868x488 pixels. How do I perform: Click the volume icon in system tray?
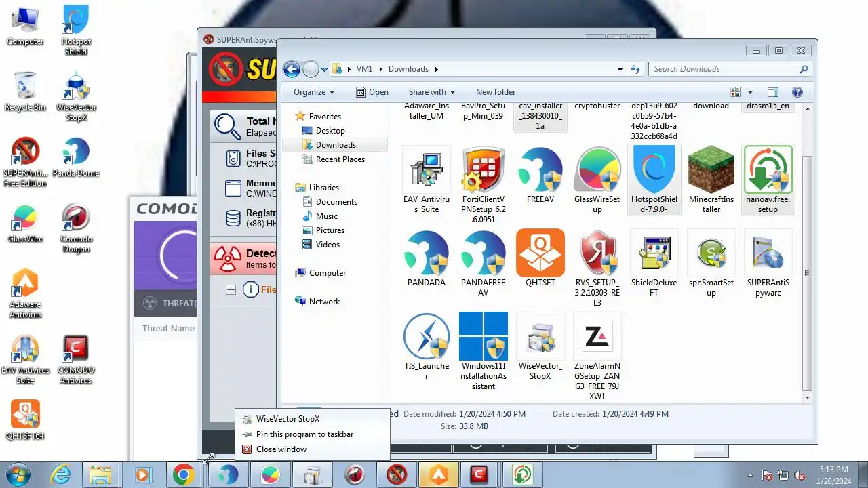point(799,475)
